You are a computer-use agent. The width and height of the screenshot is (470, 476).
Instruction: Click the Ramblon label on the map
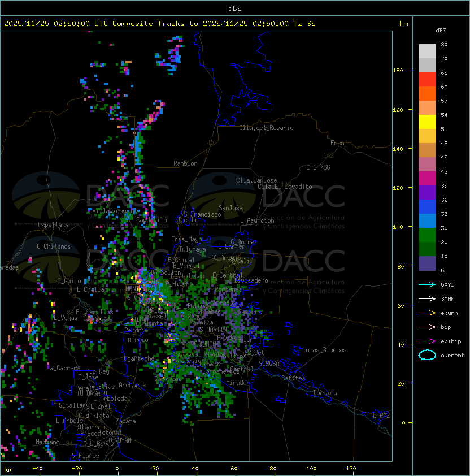pos(185,163)
